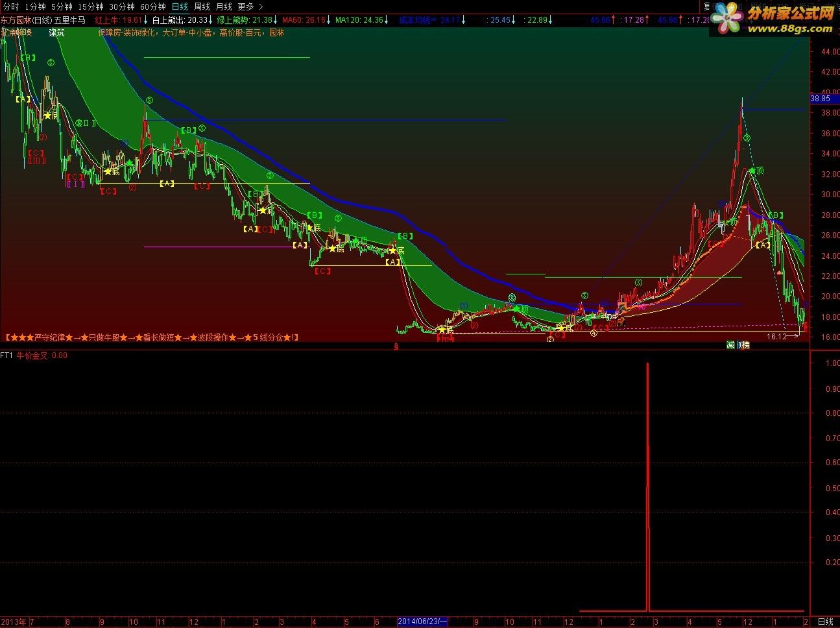840x628 pixels.
Task: Switch to the 分时 timeframe tab
Action: tap(11, 6)
